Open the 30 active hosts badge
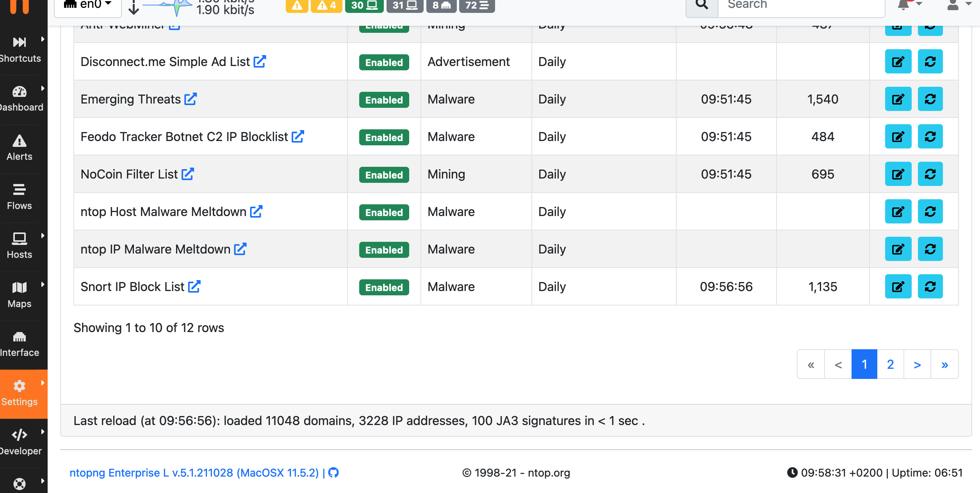Viewport: 980px width, 493px height. [x=364, y=5]
